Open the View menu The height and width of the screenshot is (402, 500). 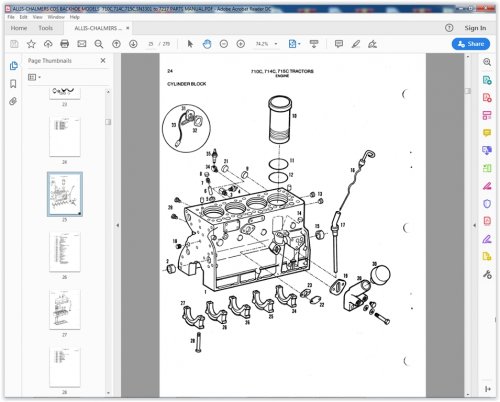[x=37, y=17]
